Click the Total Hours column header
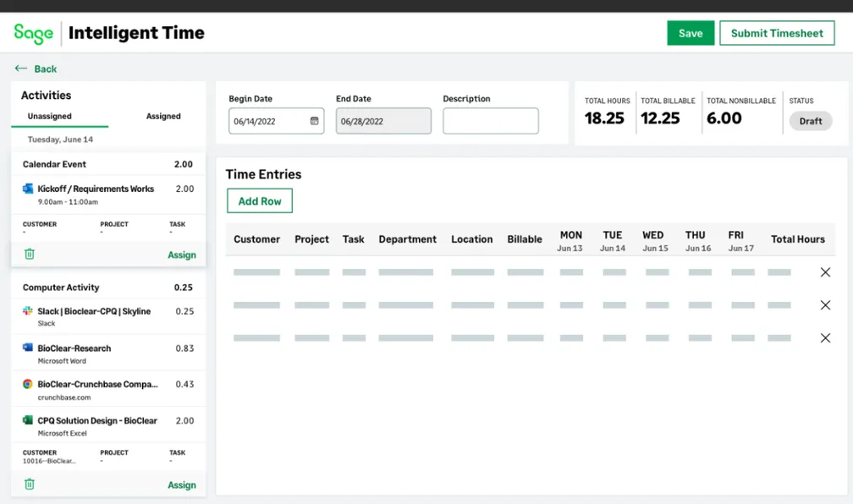The height and width of the screenshot is (504, 853). 797,239
